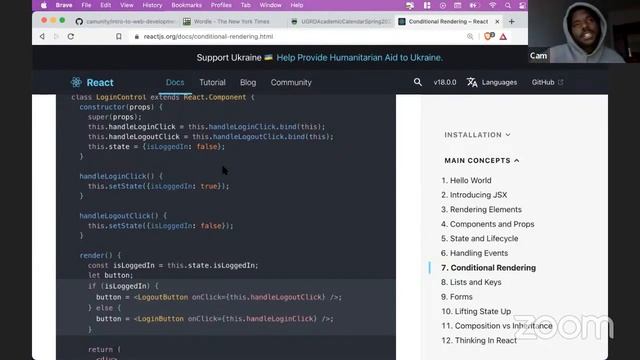Click the GitHub external link icon
Viewport: 640px width, 360px height.
click(x=561, y=82)
